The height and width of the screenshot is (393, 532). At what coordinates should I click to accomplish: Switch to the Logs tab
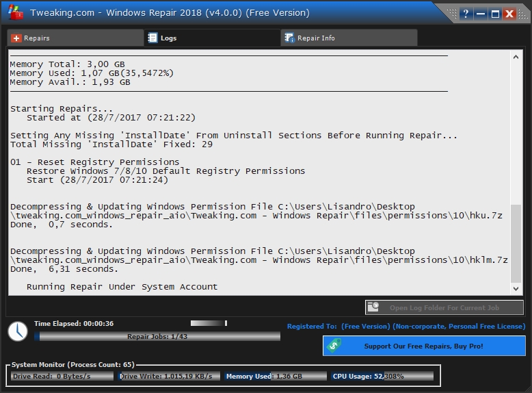click(213, 38)
